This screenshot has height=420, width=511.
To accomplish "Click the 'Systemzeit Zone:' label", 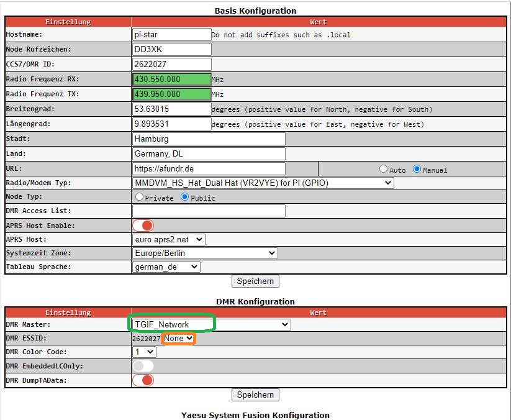I will [x=38, y=253].
